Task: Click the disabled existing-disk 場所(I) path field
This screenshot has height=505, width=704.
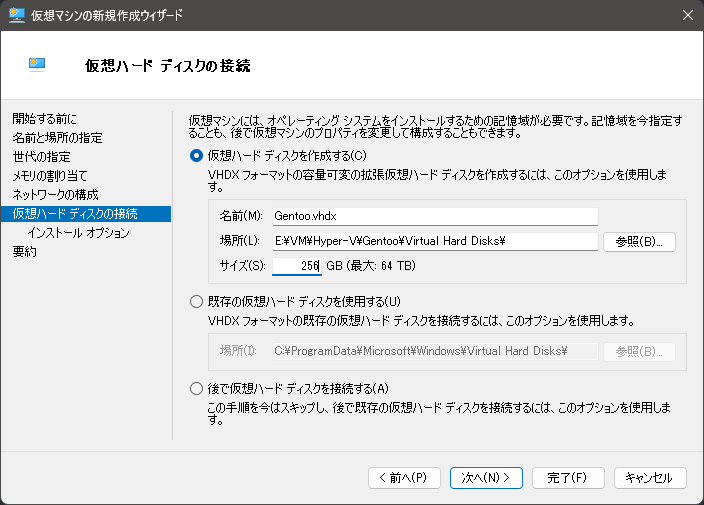Action: 435,351
